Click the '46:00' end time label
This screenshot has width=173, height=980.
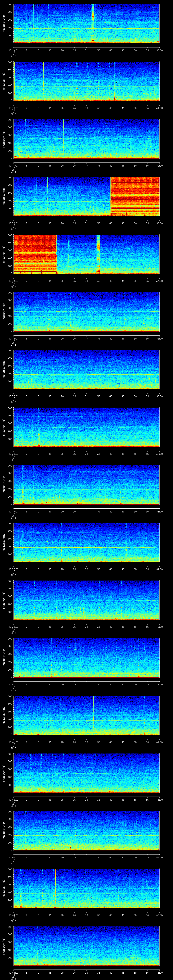click(x=159, y=972)
